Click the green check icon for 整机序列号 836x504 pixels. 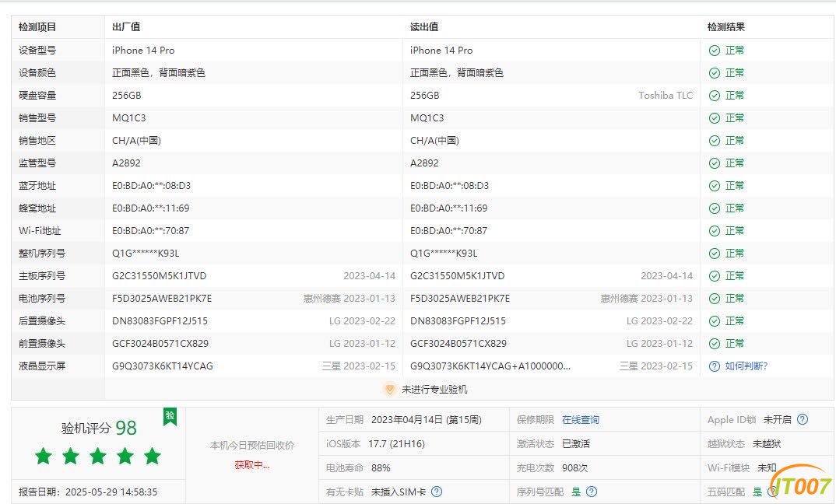coord(715,254)
